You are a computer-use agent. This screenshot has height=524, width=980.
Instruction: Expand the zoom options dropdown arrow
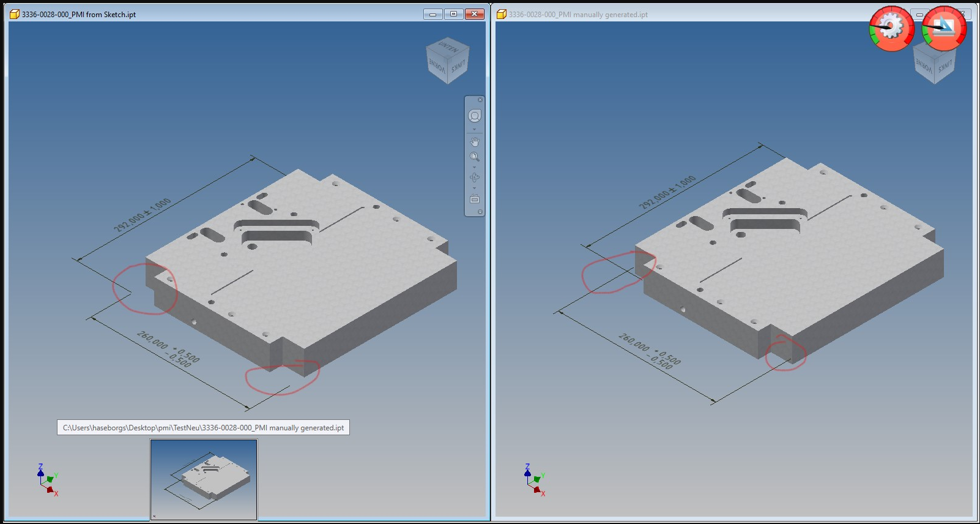[x=475, y=167]
